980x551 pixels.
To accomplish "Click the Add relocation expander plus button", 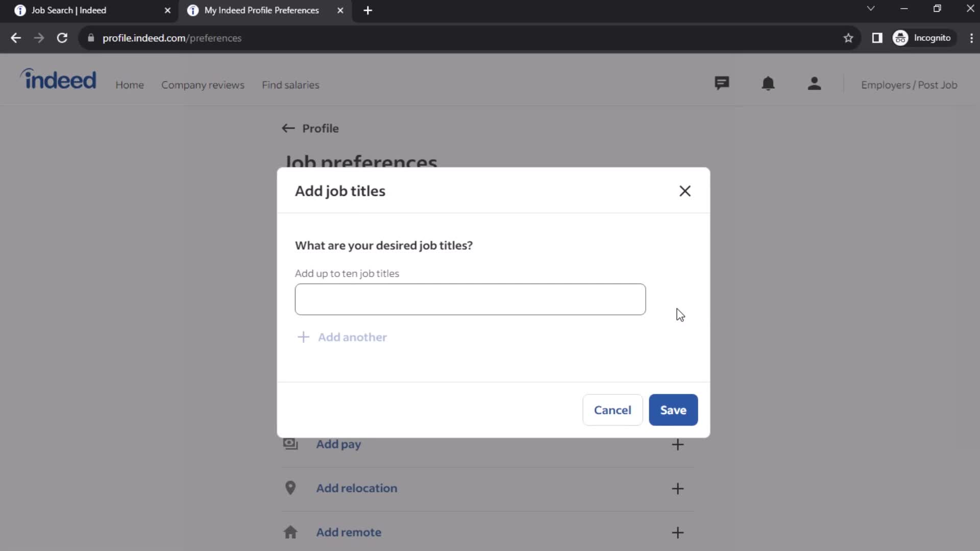I will 677,488.
